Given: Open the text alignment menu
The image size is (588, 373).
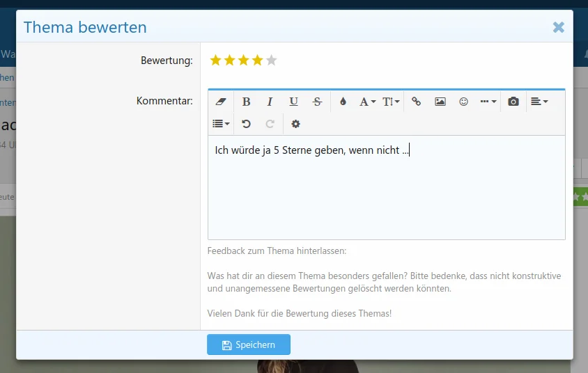Looking at the screenshot, I should (539, 102).
